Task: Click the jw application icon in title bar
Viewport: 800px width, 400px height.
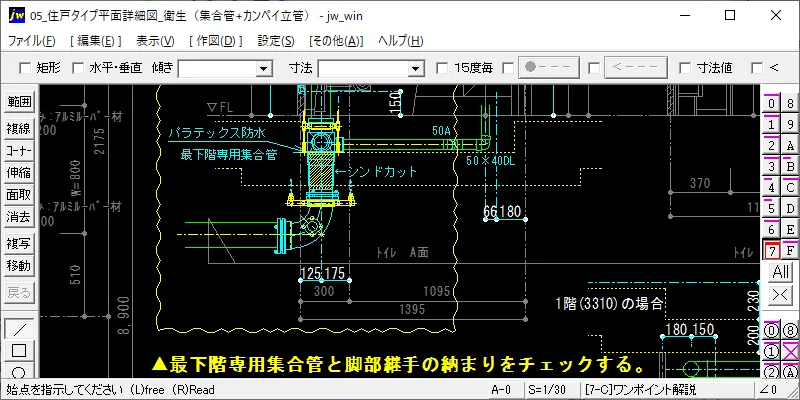Action: (16, 16)
